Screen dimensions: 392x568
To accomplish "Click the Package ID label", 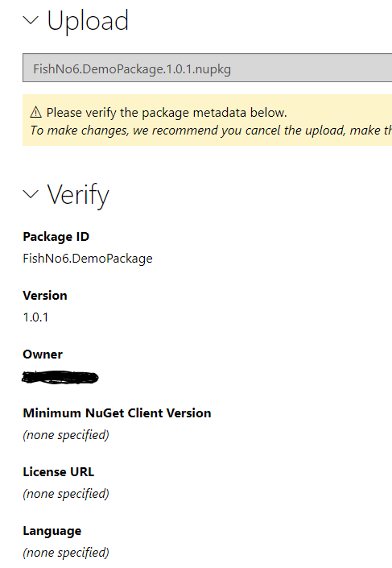I will [56, 237].
